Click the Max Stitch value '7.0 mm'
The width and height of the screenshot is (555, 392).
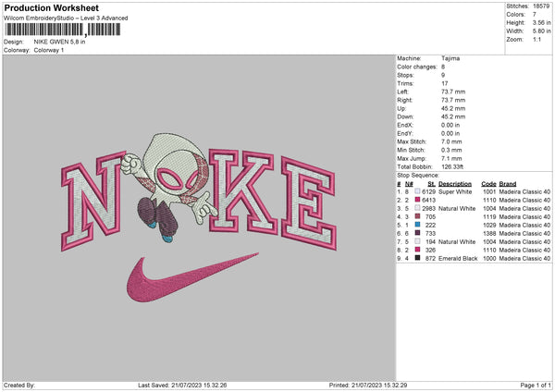point(451,141)
